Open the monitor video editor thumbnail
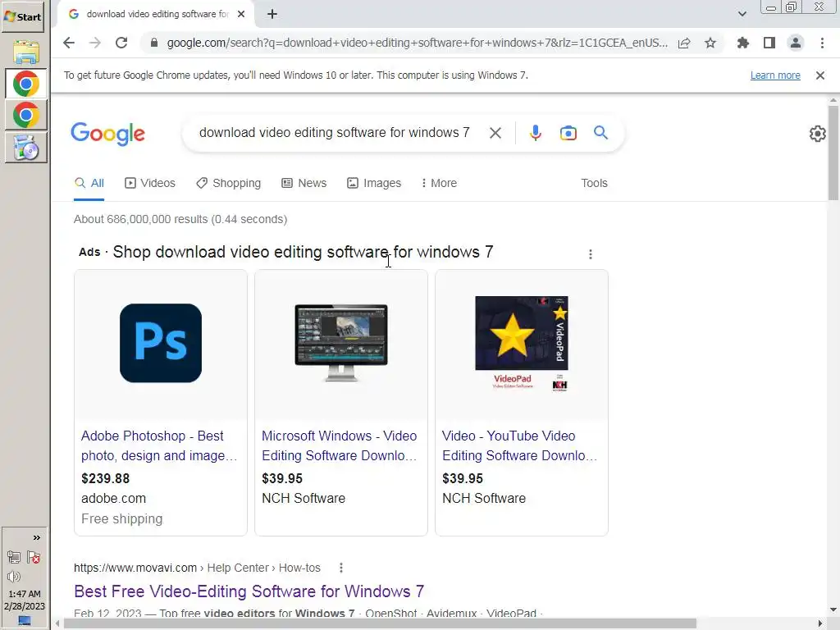The image size is (840, 630). 341,343
